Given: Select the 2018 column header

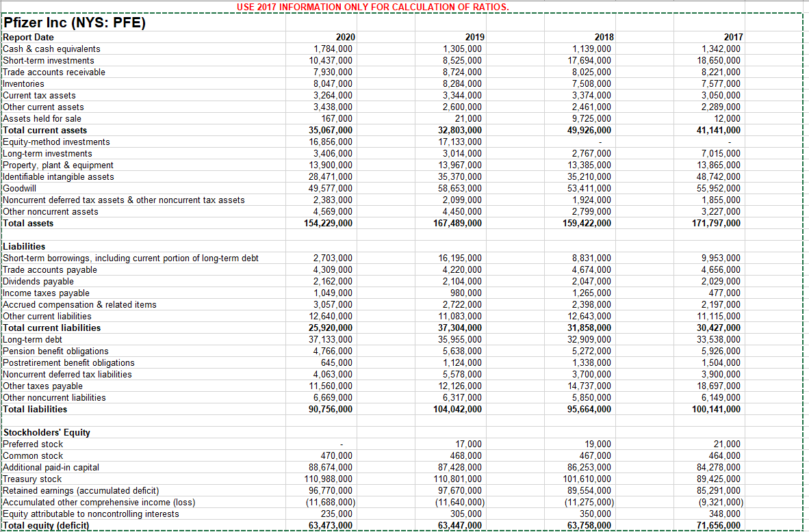Looking at the screenshot, I should [604, 37].
